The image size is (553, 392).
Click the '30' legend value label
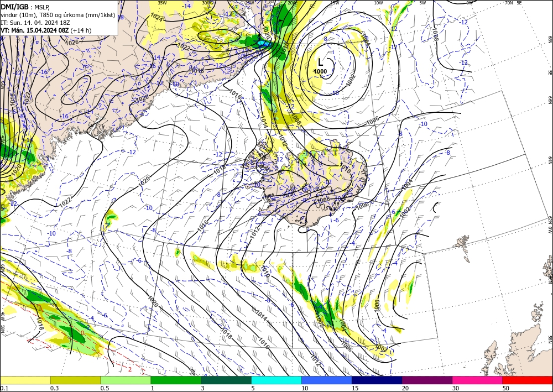(456, 388)
